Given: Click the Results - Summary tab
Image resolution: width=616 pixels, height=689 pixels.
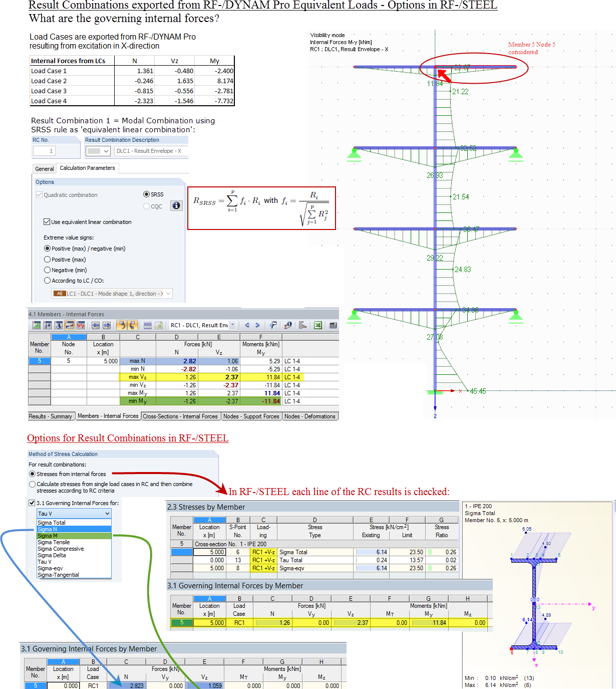Looking at the screenshot, I should (x=51, y=416).
